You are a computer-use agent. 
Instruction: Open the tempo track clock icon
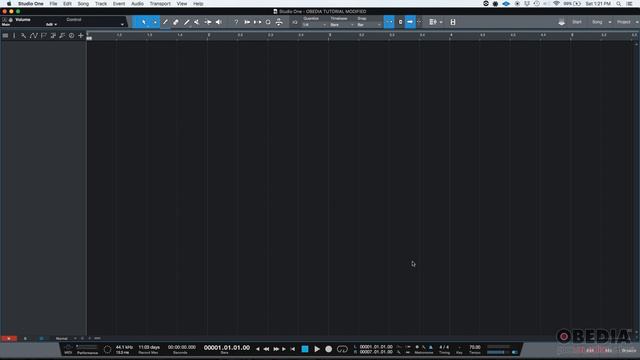(x=71, y=36)
